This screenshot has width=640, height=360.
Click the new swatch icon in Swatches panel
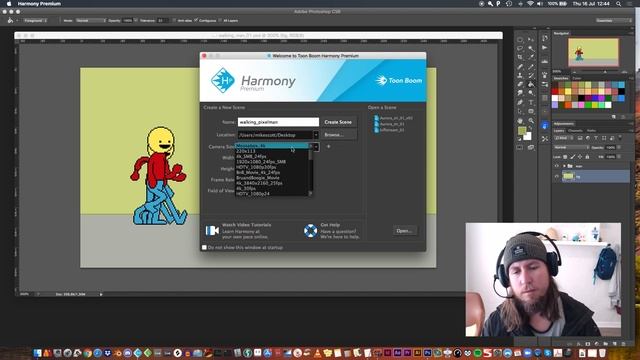click(613, 117)
